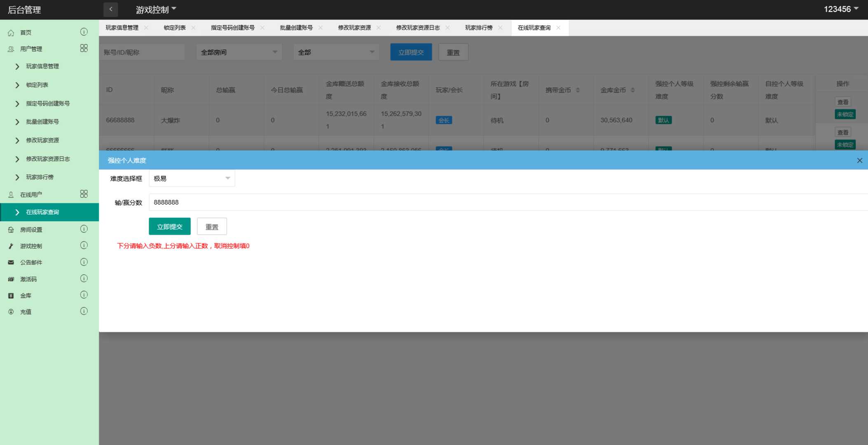The height and width of the screenshot is (445, 868).
Task: Open the 全部房间 room filter dropdown
Action: click(x=239, y=52)
